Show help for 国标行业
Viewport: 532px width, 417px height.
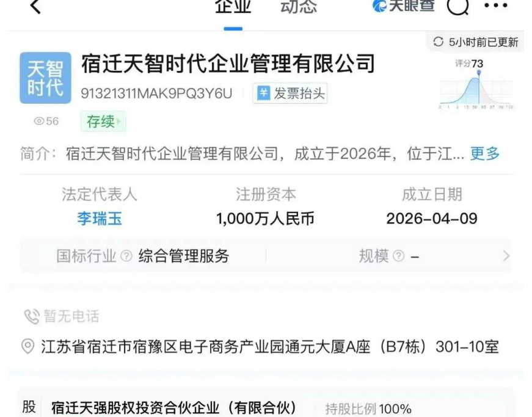[126, 256]
